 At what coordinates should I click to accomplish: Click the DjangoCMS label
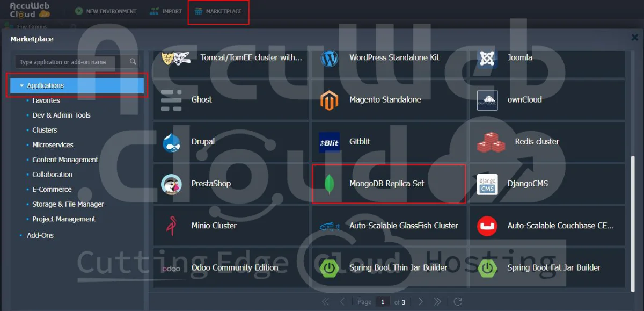point(528,184)
